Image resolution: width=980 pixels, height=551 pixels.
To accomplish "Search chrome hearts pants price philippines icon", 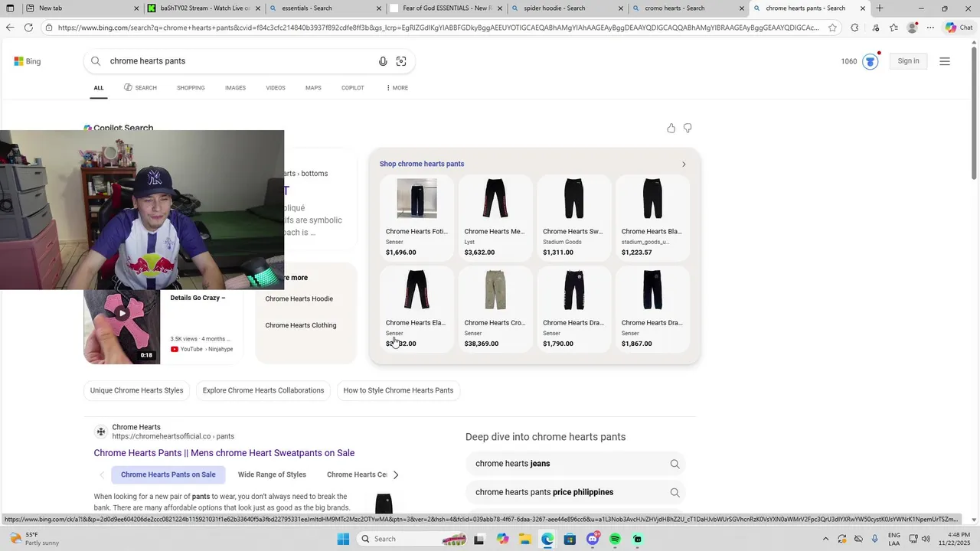I will tap(675, 492).
